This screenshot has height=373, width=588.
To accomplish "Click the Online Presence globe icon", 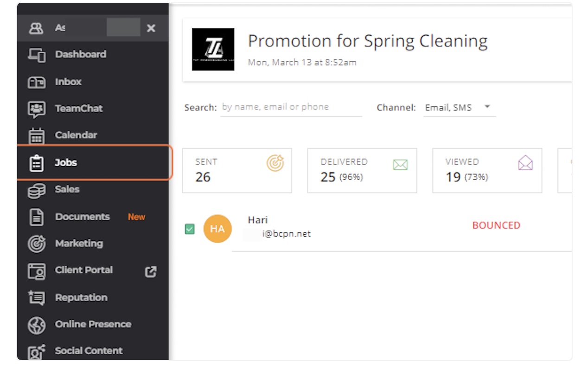I will pos(37,325).
